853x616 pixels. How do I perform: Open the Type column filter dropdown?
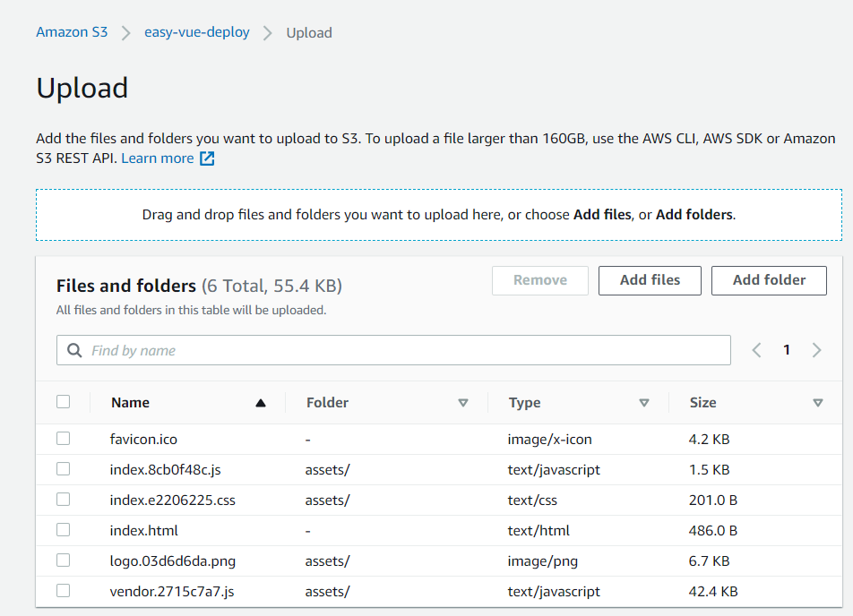pyautogui.click(x=644, y=402)
